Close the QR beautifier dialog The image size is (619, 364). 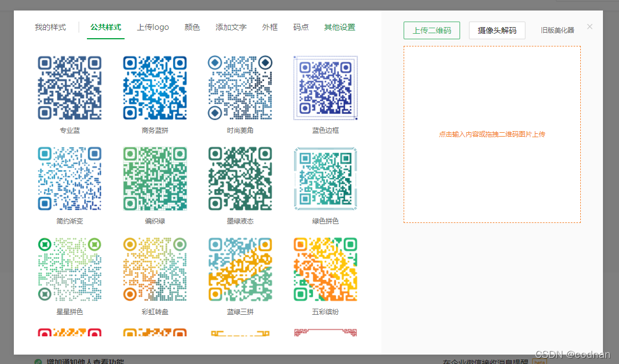click(x=590, y=27)
